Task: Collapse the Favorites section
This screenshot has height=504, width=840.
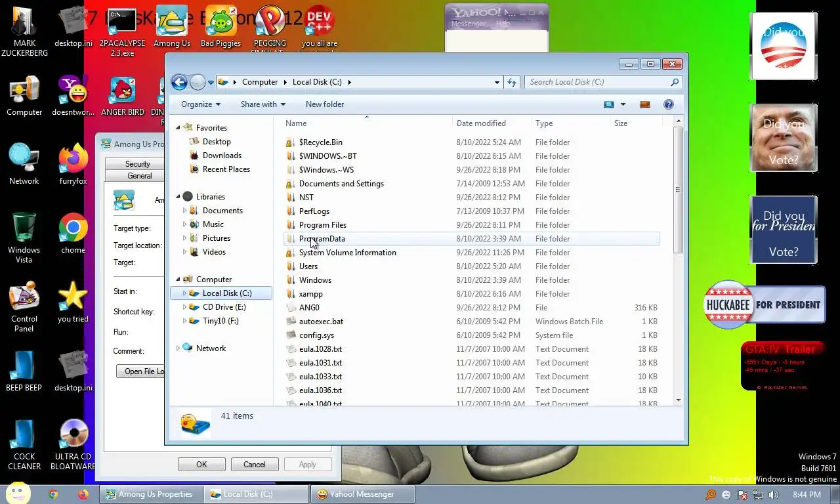Action: [178, 128]
